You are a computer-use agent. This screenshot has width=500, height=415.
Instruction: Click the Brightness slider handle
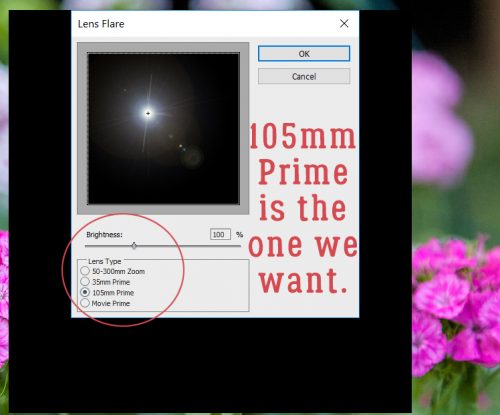[134, 246]
